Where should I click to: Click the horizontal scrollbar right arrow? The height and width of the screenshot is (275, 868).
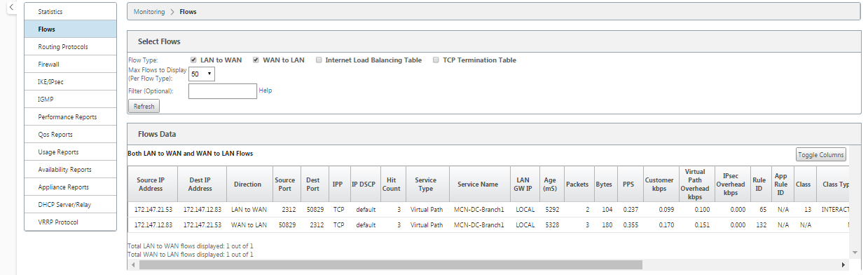843,265
